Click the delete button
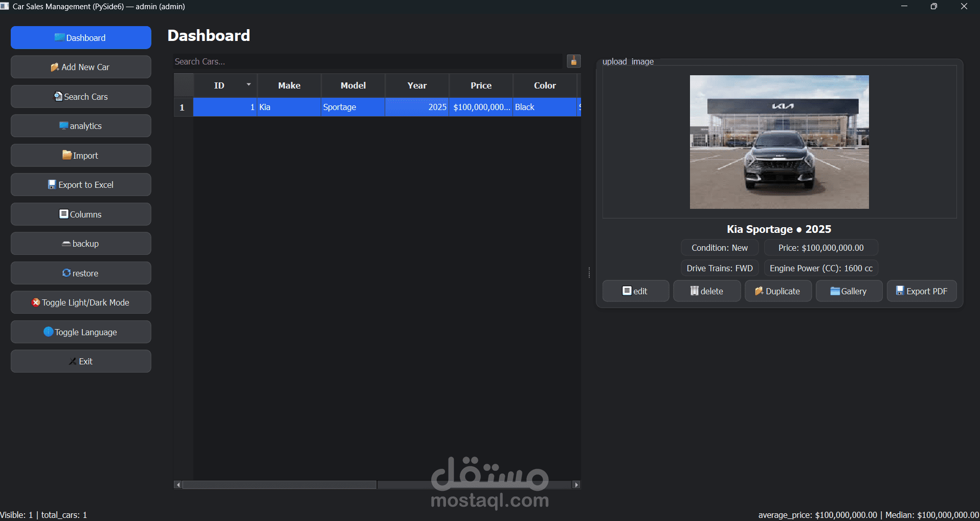The height and width of the screenshot is (521, 980). point(706,291)
